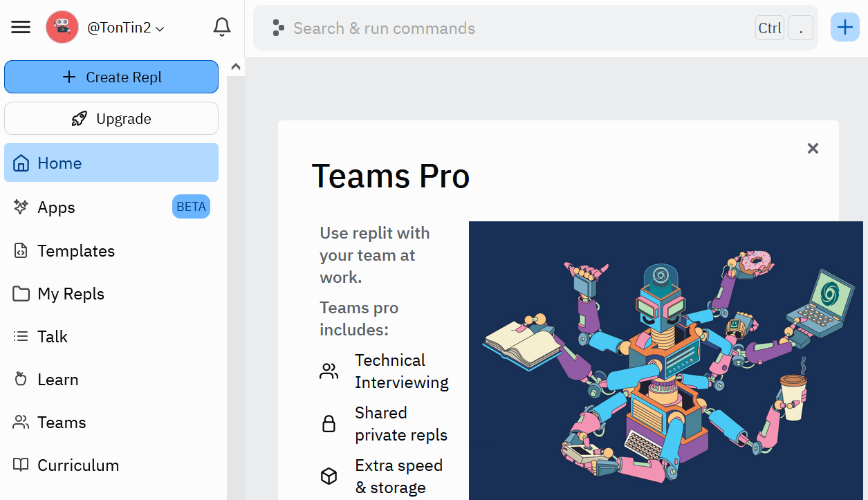
Task: Click the Teams people icon in sidebar
Action: tap(21, 422)
